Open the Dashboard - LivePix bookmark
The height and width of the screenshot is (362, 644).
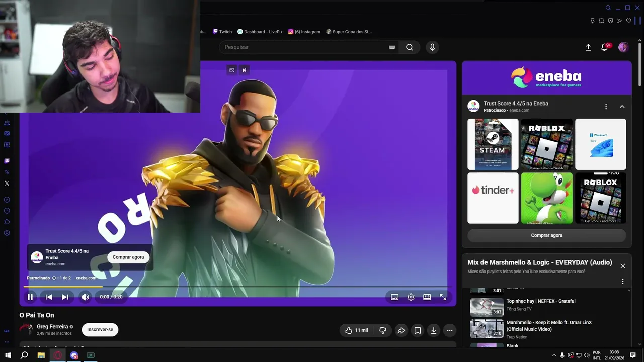tap(260, 32)
